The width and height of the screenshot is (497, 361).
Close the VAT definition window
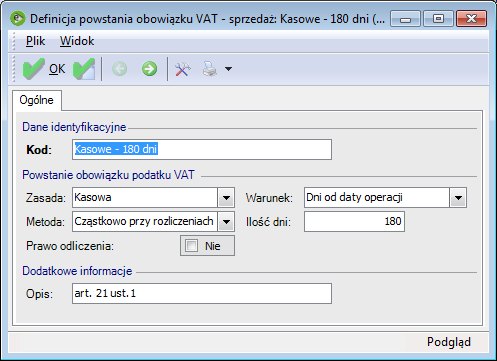tap(471, 19)
